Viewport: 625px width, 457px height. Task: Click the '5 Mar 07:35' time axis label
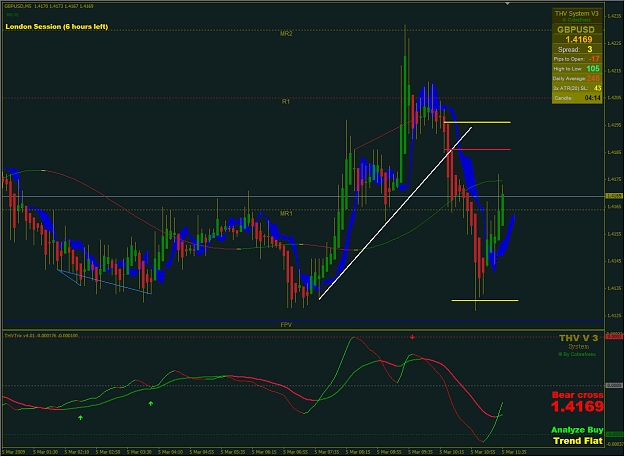pos(327,452)
